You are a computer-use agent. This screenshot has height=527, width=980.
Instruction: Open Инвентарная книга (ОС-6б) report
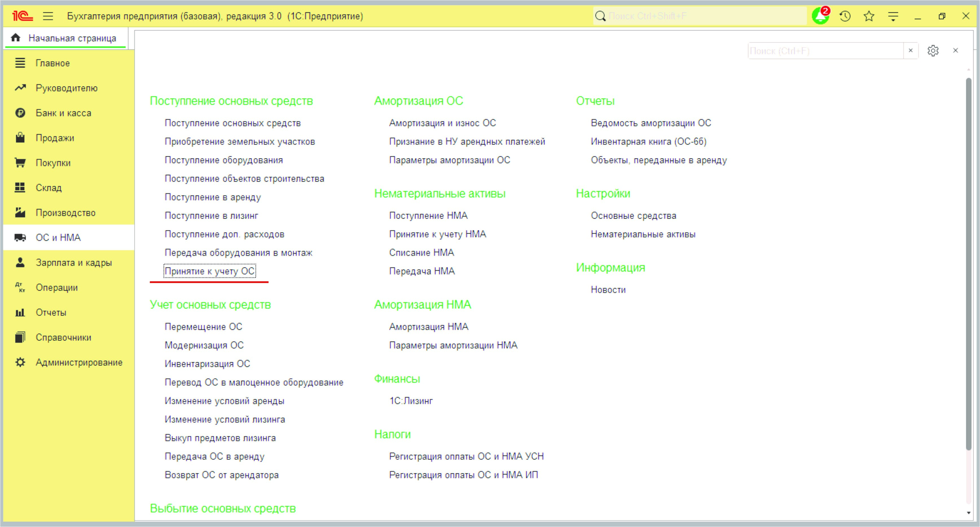[648, 142]
